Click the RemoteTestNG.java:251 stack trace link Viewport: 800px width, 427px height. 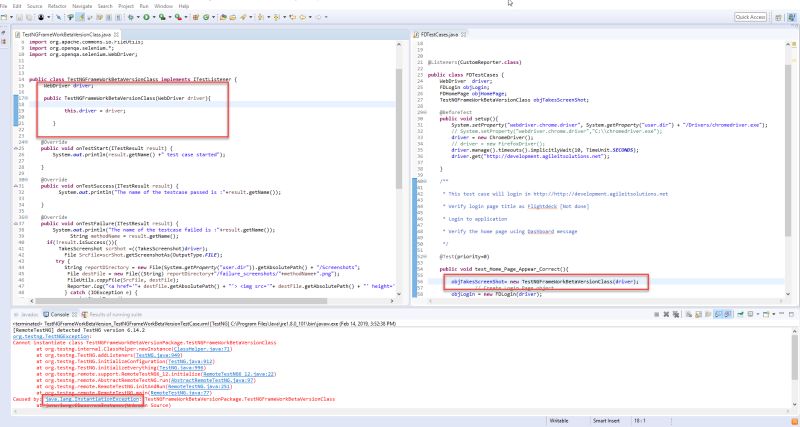tap(197, 386)
